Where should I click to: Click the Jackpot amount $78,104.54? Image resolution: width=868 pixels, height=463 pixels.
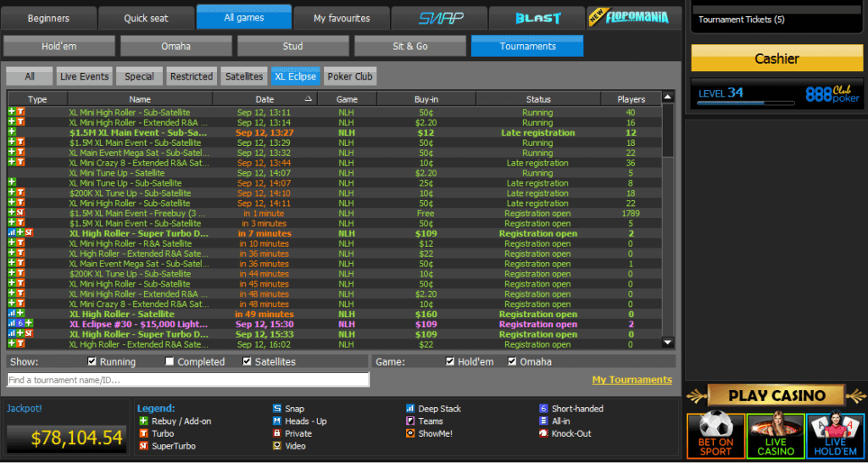coord(77,438)
